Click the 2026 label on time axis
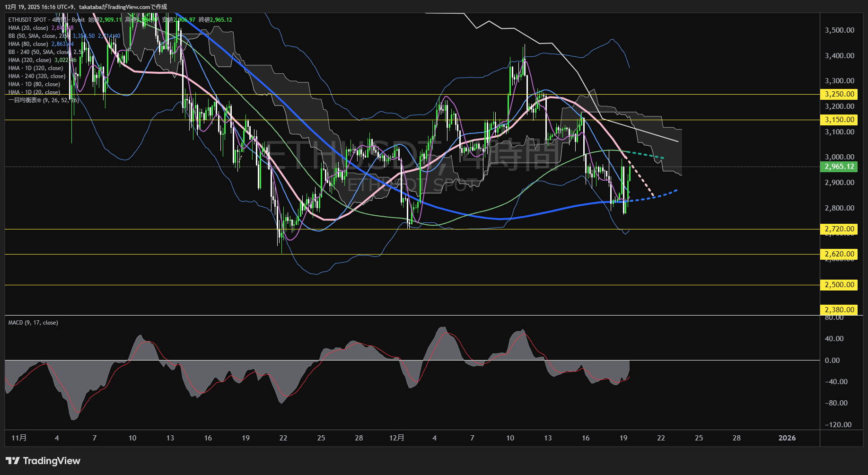This screenshot has width=868, height=475. (x=787, y=438)
